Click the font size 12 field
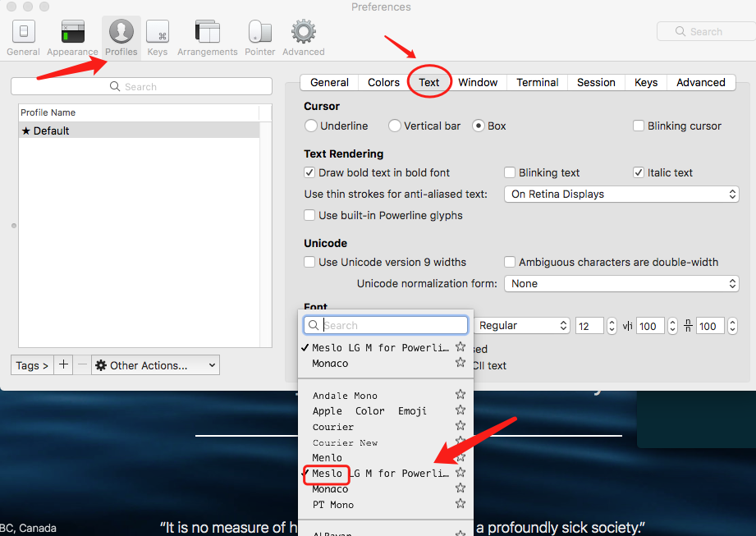756x536 pixels. coord(589,326)
